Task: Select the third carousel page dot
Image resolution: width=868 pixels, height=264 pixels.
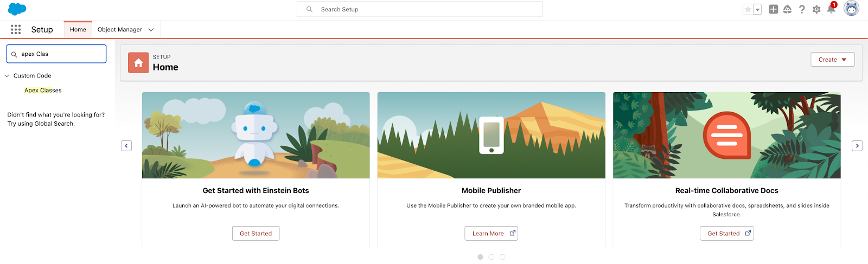Action: pyautogui.click(x=502, y=257)
